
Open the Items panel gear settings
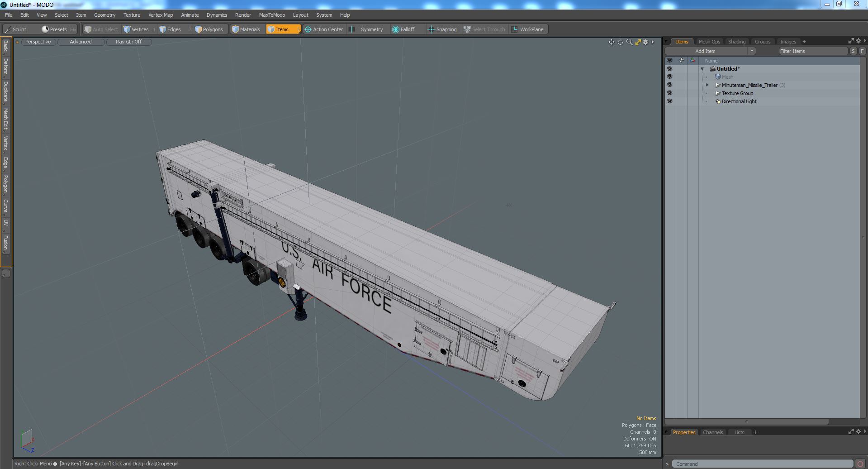(858, 41)
